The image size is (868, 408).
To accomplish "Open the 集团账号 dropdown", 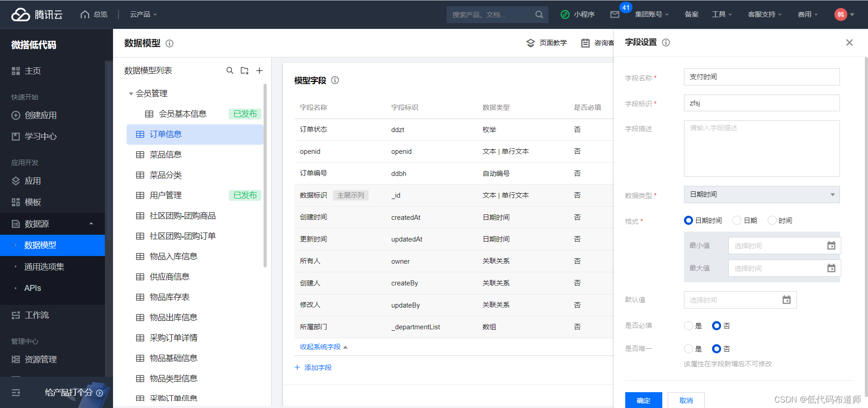I will [651, 14].
